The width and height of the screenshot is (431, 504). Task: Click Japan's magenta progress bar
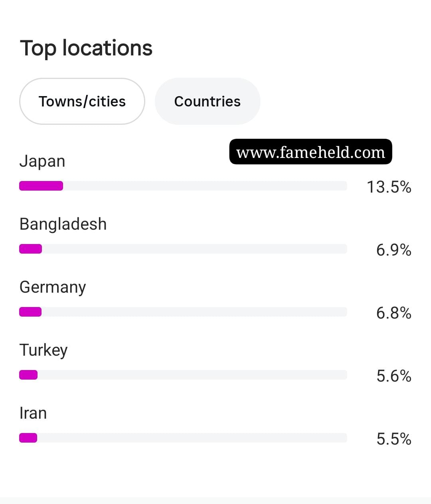tap(41, 186)
